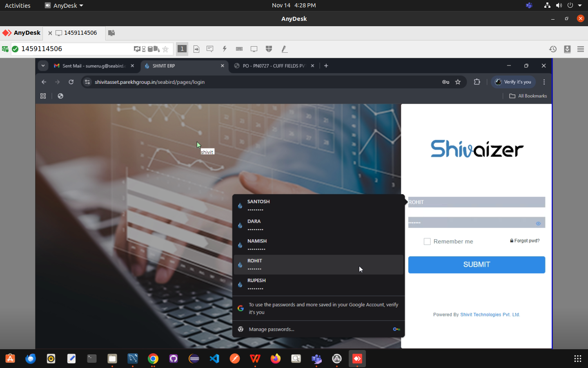Open the Chrome tab search dropdown
Image resolution: width=588 pixels, height=368 pixels.
coord(43,66)
